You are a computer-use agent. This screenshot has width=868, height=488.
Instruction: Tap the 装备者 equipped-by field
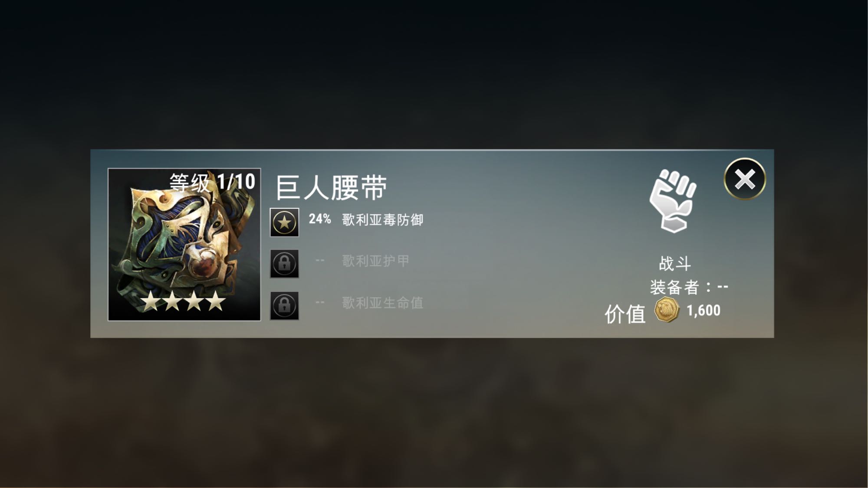pyautogui.click(x=689, y=287)
